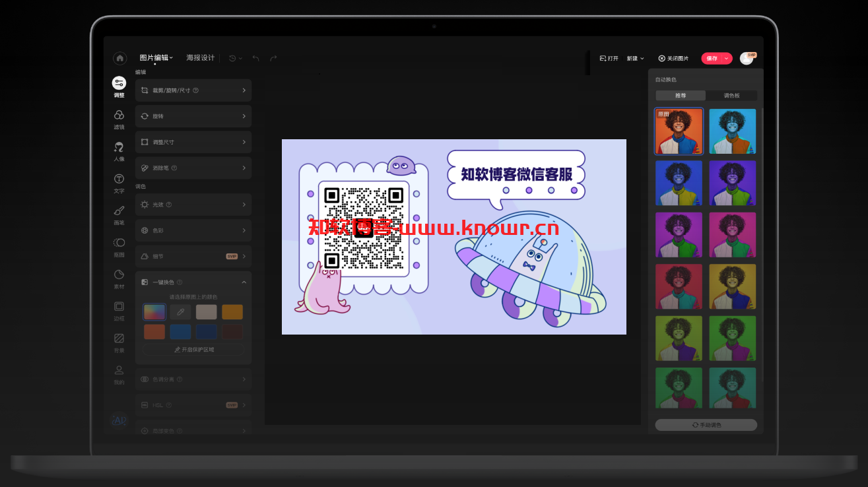Click the redo arrow icon
The image size is (868, 487).
coord(273,58)
